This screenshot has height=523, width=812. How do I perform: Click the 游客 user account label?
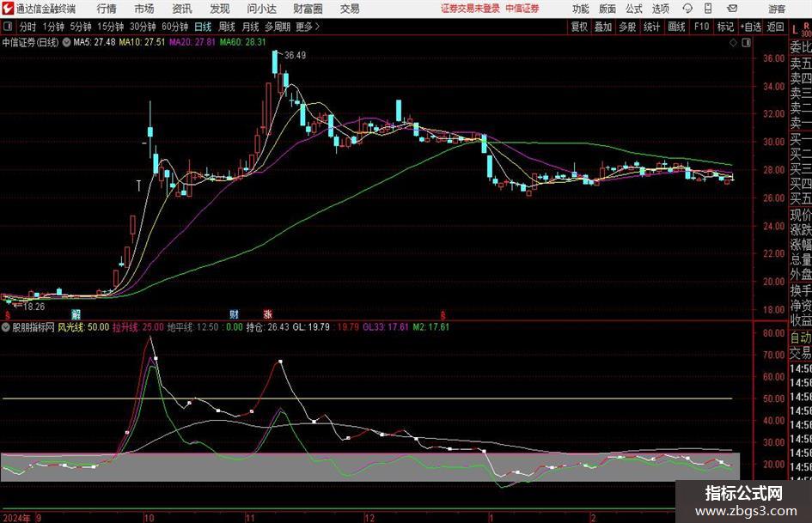pyautogui.click(x=776, y=9)
